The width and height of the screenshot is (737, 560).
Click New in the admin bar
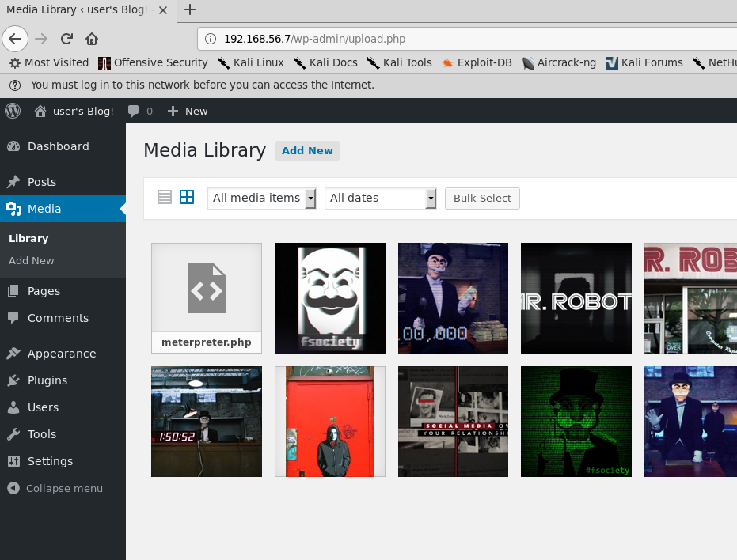point(196,112)
